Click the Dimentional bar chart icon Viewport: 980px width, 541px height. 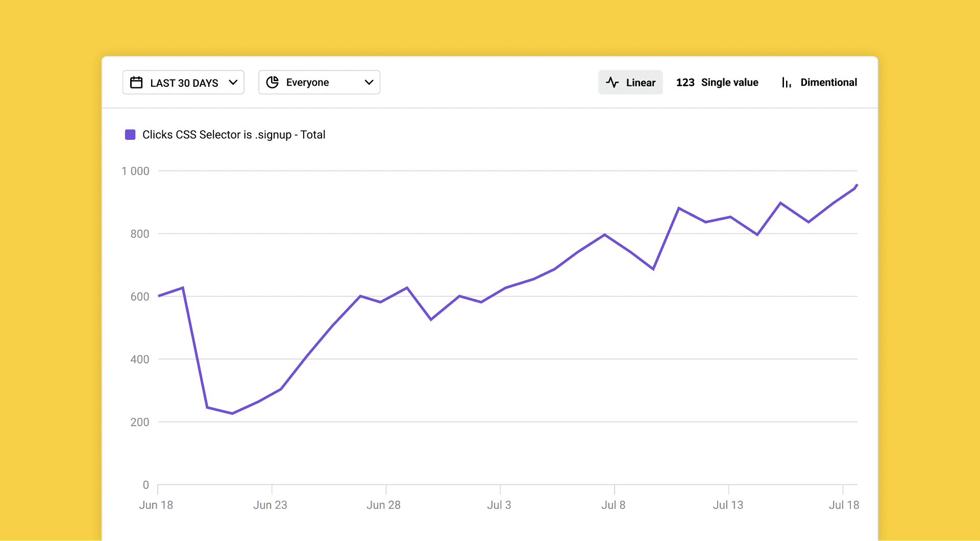tap(787, 83)
